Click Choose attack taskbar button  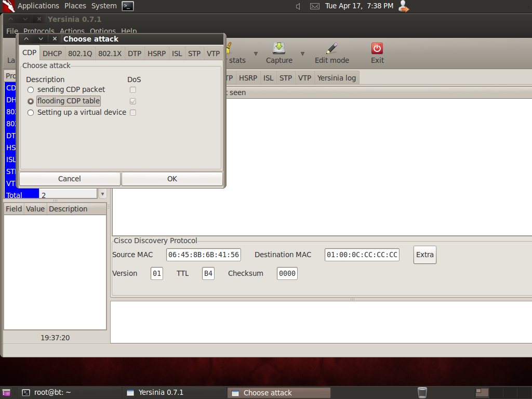pos(279,393)
